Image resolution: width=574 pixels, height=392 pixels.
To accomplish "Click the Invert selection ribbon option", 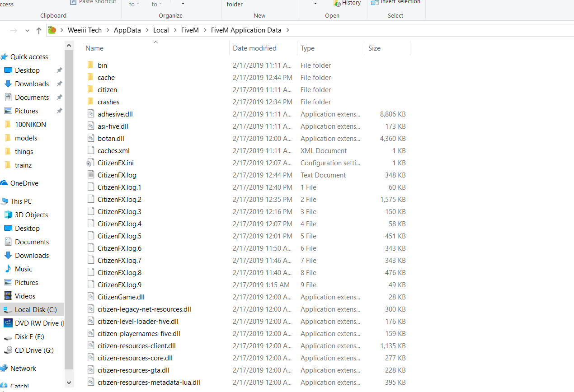I will coord(395,2).
